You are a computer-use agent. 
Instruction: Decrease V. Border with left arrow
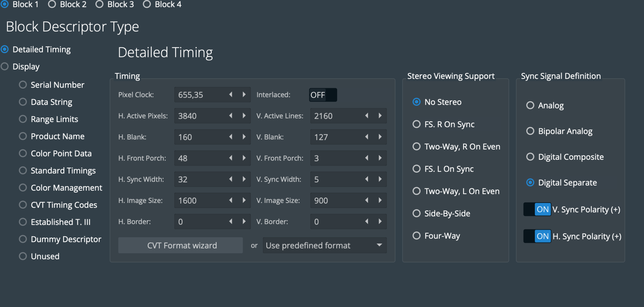[x=366, y=221]
